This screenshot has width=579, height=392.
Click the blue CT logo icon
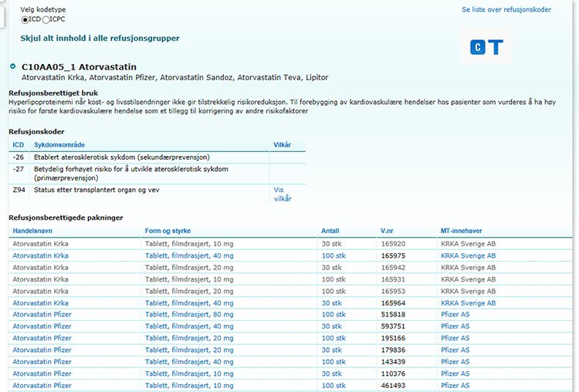click(x=486, y=48)
